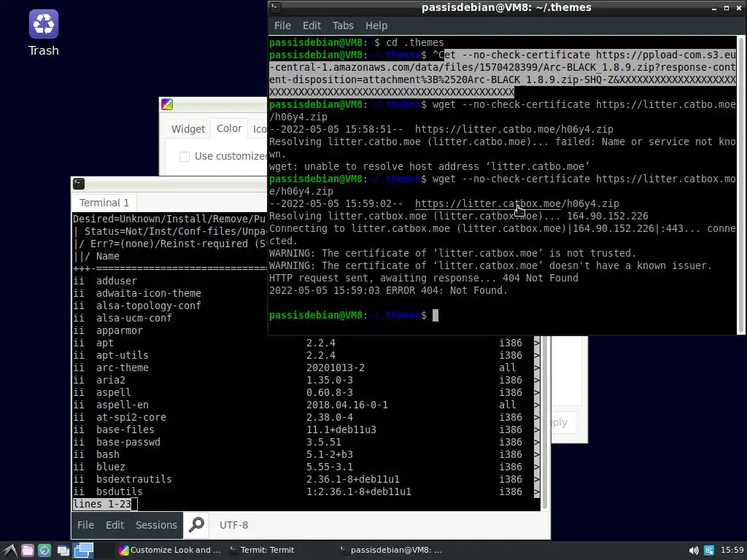Image resolution: width=747 pixels, height=560 pixels.
Task: Click the bluez package row in Termit
Action: (306, 467)
